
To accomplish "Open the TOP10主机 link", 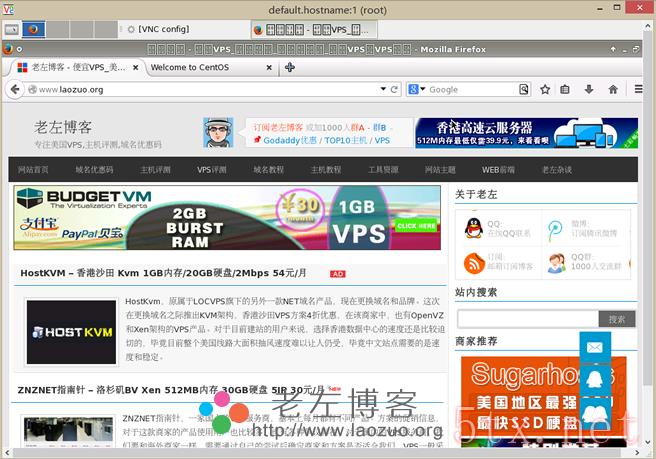I will (x=346, y=140).
